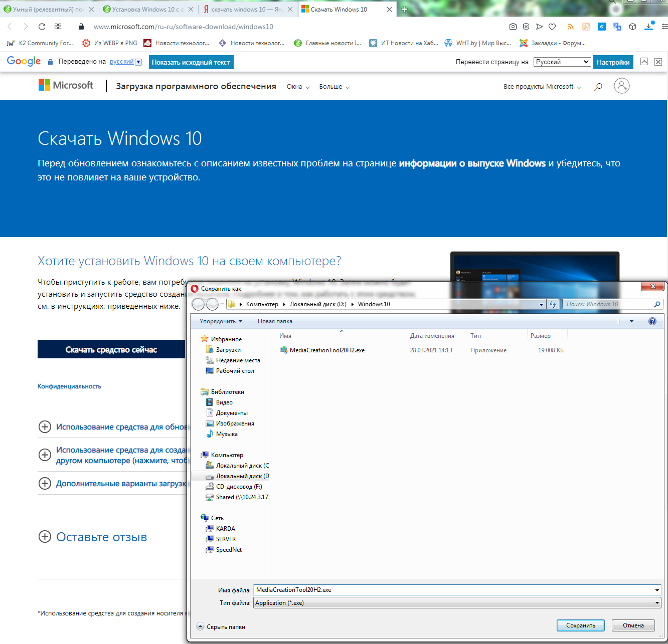Click the Microsoft logo
668x644 pixels.
pos(66,85)
